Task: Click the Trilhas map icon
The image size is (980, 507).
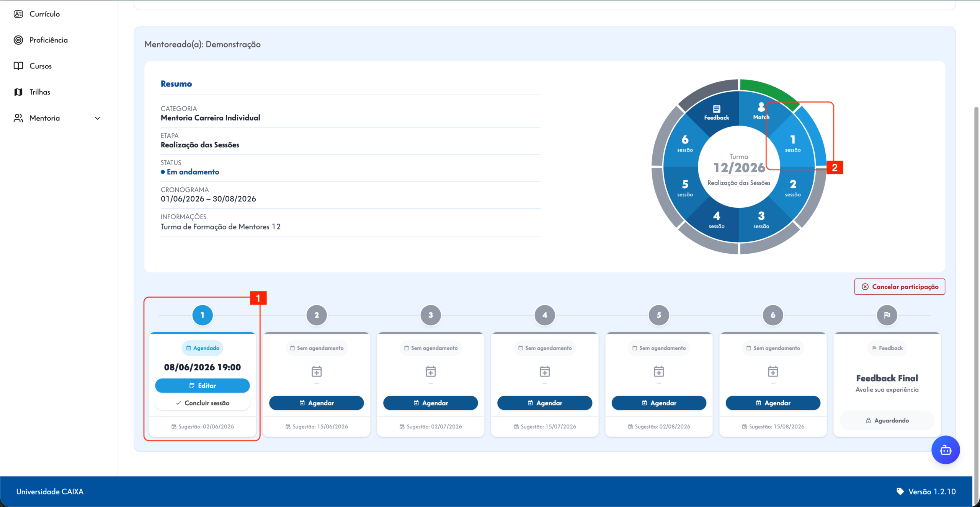Action: 18,92
